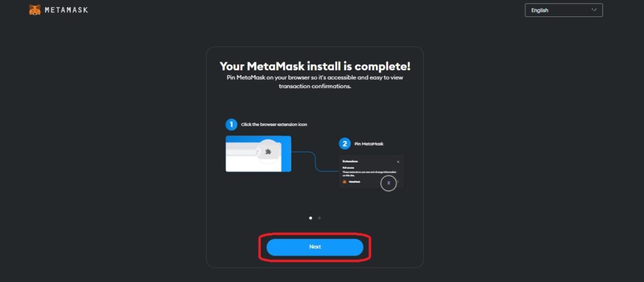Open the English language dropdown
Image resolution: width=644 pixels, height=282 pixels.
pyautogui.click(x=563, y=10)
